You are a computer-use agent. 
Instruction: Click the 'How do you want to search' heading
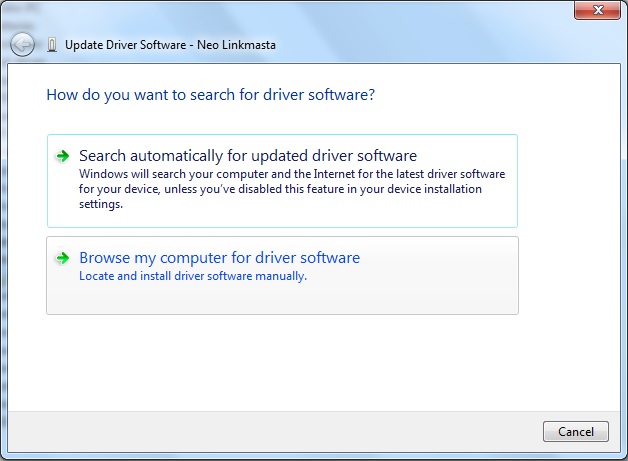point(211,95)
